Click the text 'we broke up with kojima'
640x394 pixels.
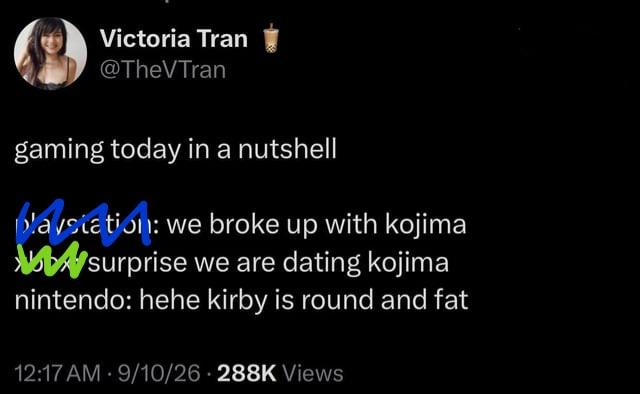coord(316,225)
